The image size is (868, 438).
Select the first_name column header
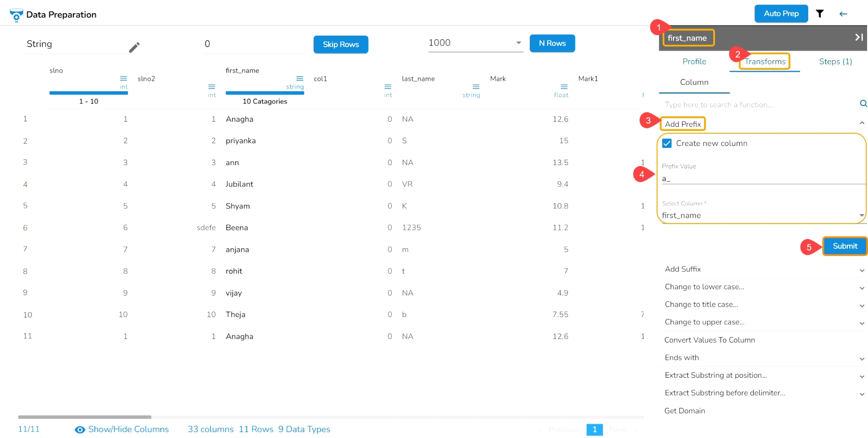242,71
